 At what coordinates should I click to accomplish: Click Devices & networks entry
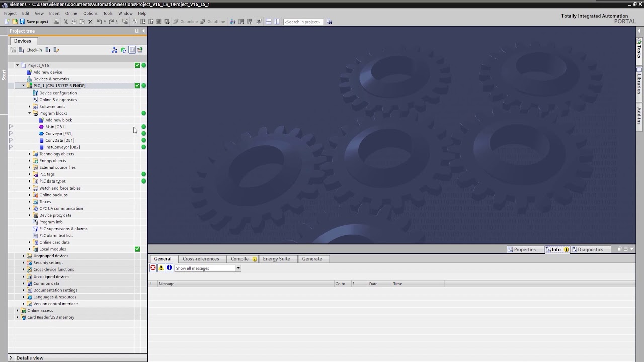tap(51, 79)
